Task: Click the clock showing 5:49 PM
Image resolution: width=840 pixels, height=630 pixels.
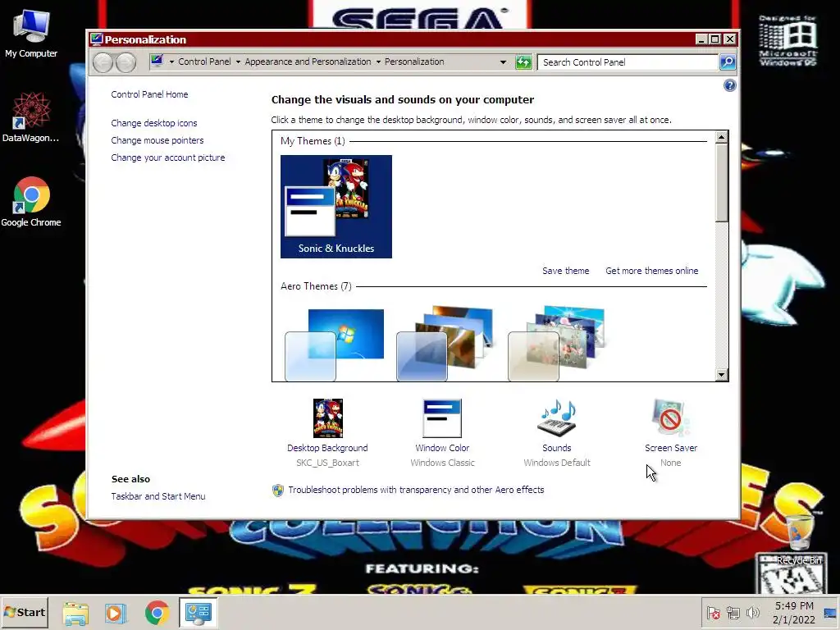Action: tap(794, 613)
